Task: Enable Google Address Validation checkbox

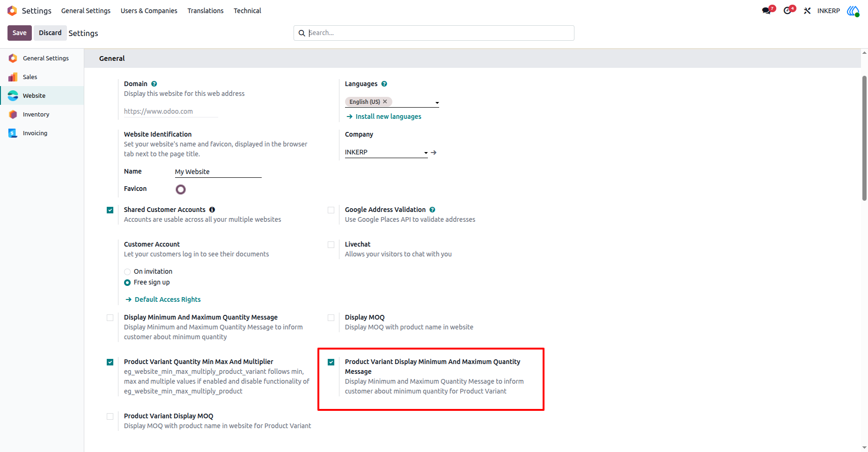Action: pyautogui.click(x=331, y=210)
